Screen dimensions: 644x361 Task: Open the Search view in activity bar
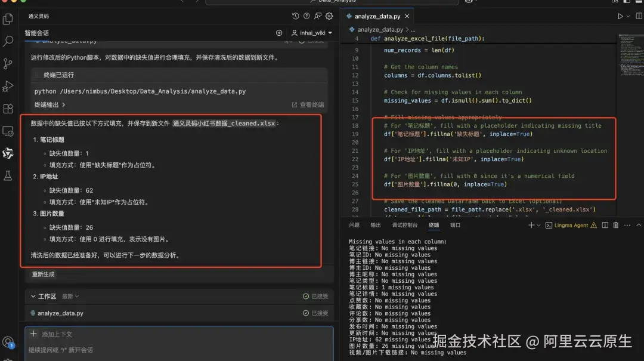click(8, 41)
